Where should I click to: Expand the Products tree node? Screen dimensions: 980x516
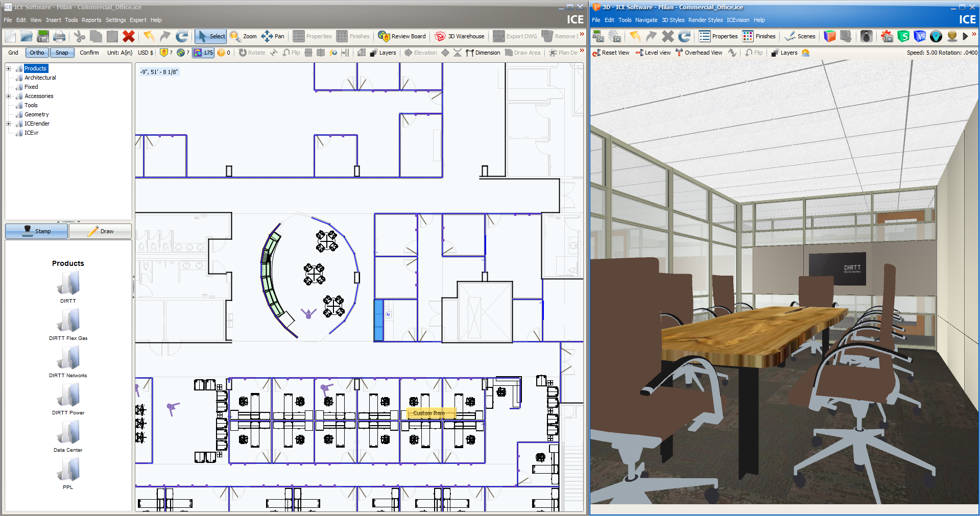coord(8,68)
